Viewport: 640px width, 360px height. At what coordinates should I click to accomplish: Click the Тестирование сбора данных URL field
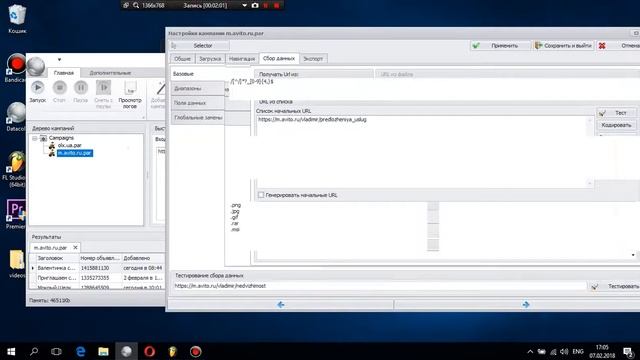point(380,286)
